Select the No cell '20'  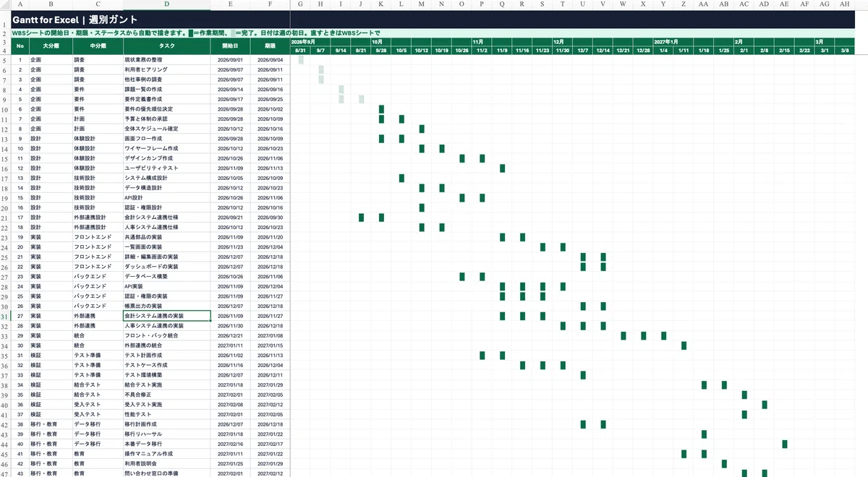20,246
